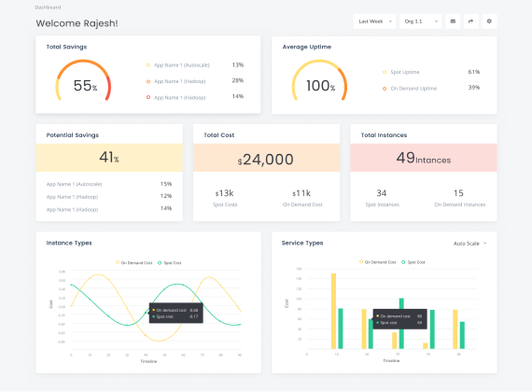
Task: Click the Welcome Rajesh! heading
Action: click(77, 23)
